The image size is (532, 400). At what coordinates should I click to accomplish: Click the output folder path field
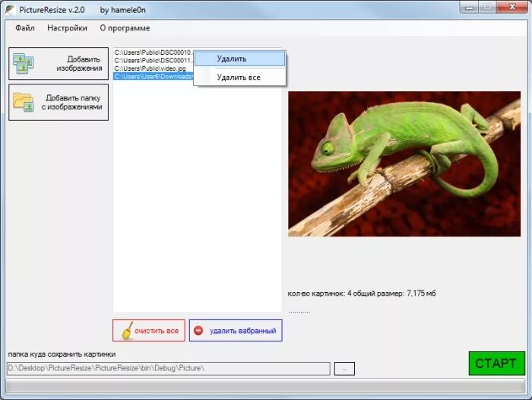(x=168, y=368)
